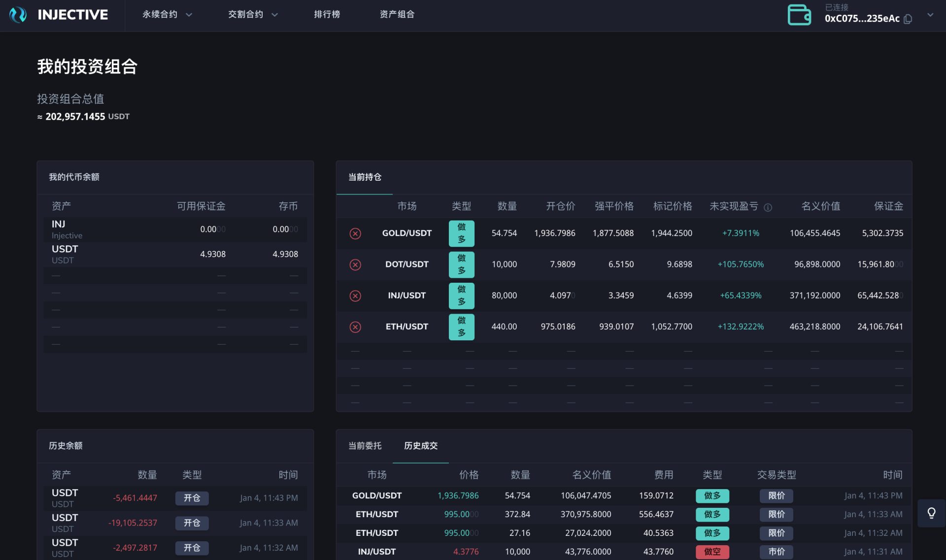The image size is (946, 560).
Task: Open the 排行榜 page
Action: [327, 15]
